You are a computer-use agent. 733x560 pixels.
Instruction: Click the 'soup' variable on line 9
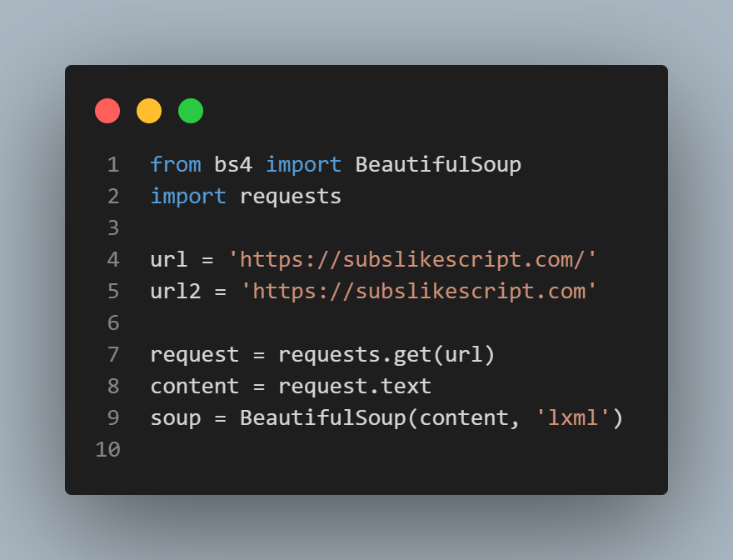[x=176, y=418]
